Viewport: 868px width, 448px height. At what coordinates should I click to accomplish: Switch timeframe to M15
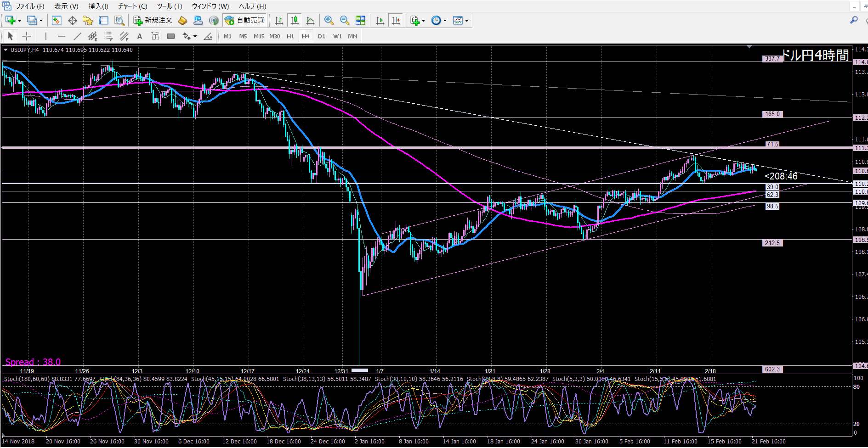pos(259,36)
